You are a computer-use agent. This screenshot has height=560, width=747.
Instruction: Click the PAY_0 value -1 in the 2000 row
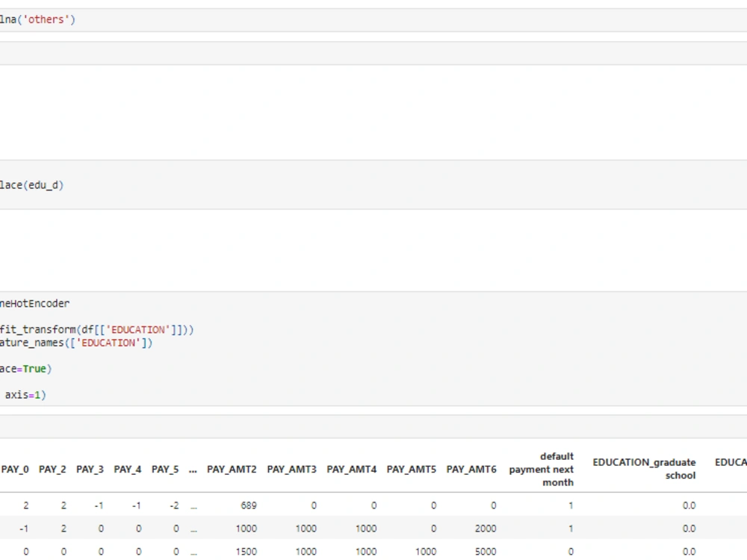(x=24, y=529)
